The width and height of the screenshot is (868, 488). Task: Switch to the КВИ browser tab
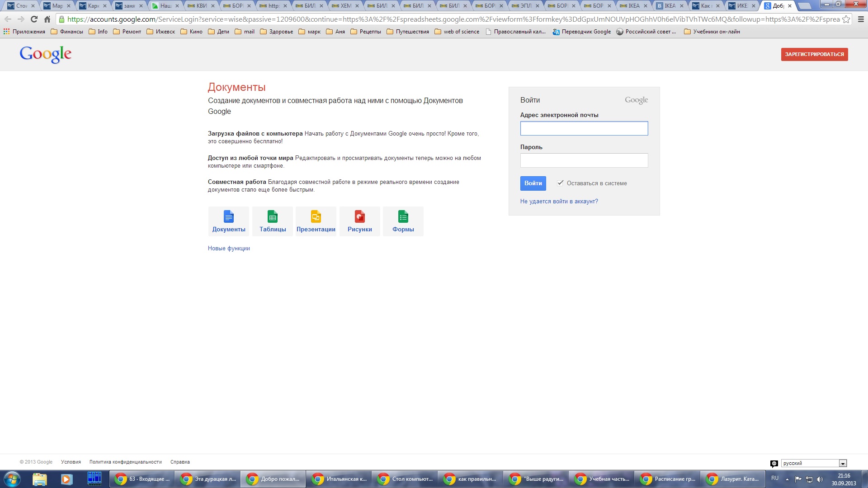pyautogui.click(x=201, y=6)
